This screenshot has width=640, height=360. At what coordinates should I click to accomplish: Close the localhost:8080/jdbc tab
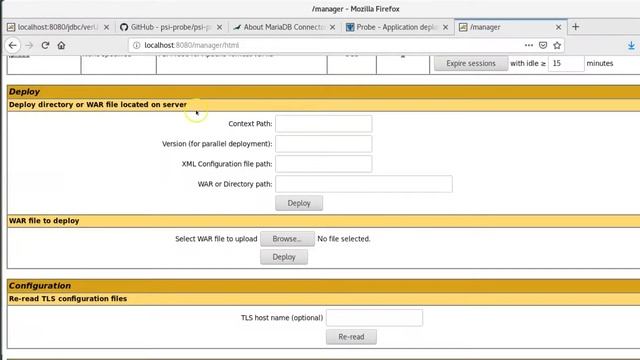pos(107,27)
